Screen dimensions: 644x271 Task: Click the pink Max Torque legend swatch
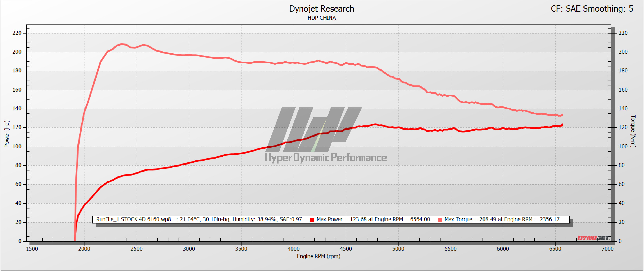click(440, 220)
